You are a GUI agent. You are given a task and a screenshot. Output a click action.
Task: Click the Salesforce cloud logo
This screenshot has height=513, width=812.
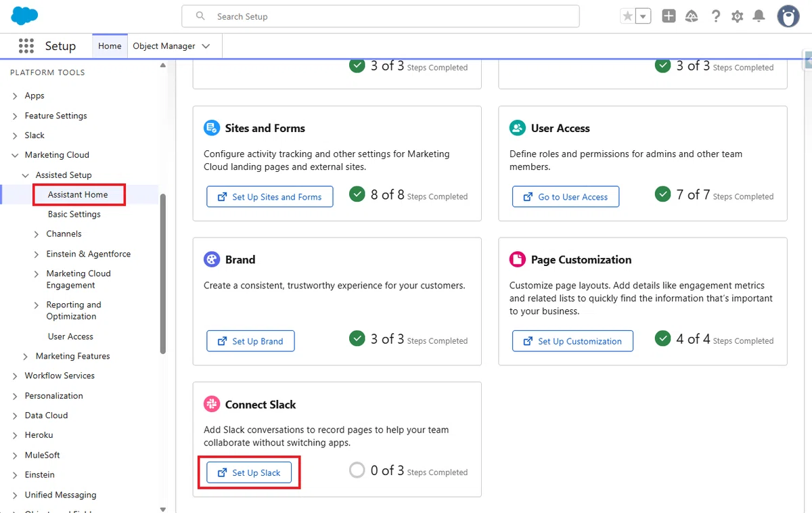pyautogui.click(x=25, y=16)
